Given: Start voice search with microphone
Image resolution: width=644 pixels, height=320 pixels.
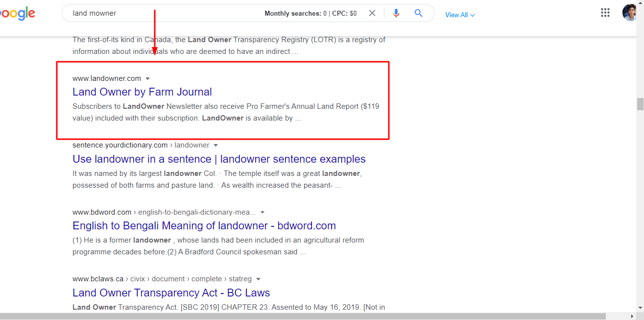Looking at the screenshot, I should (396, 13).
